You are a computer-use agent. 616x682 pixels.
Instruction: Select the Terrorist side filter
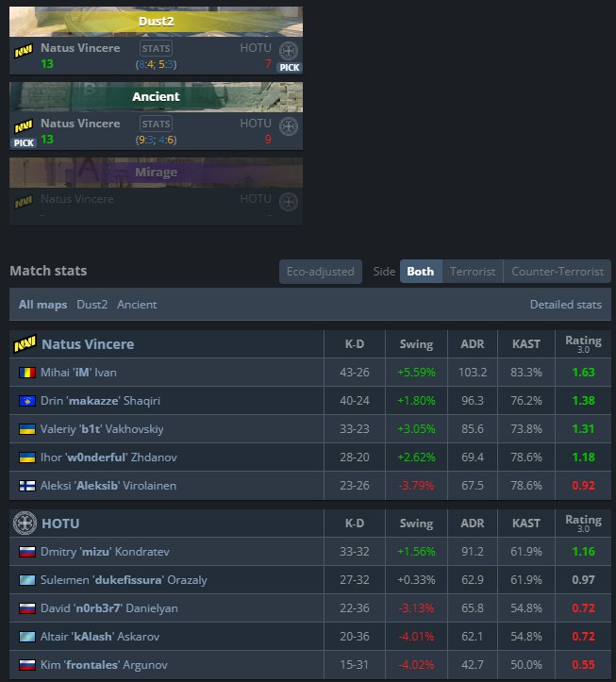coord(472,272)
